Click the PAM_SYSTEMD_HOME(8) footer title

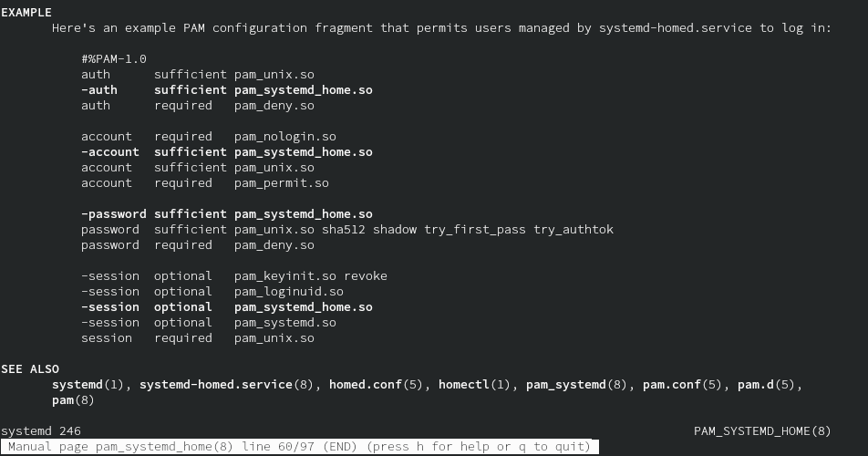pos(762,431)
